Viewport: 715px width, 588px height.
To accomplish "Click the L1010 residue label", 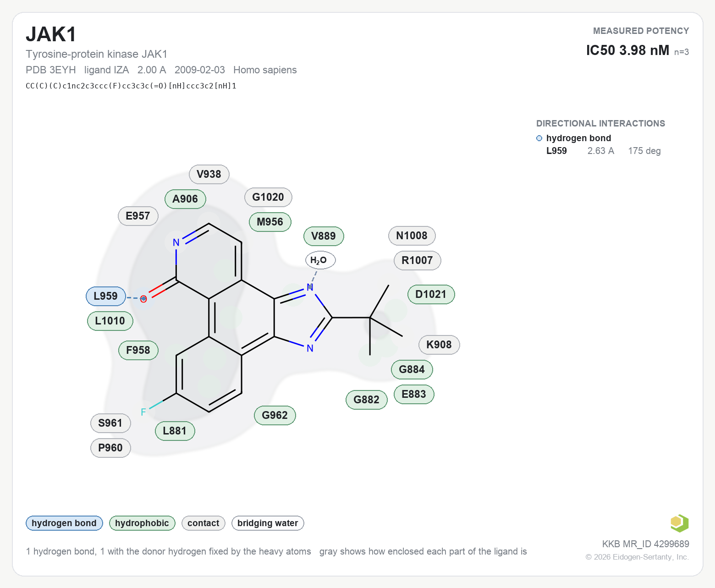I will [110, 321].
